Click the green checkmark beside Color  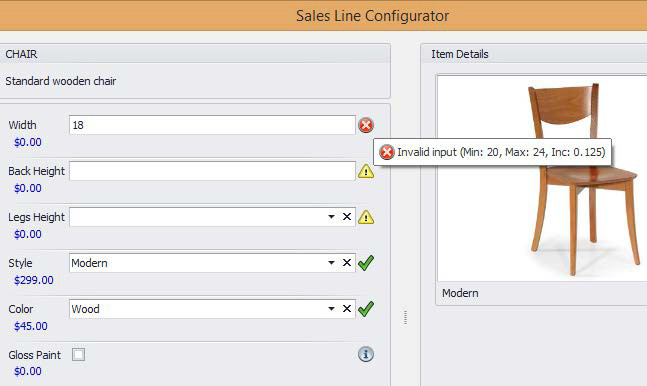366,309
